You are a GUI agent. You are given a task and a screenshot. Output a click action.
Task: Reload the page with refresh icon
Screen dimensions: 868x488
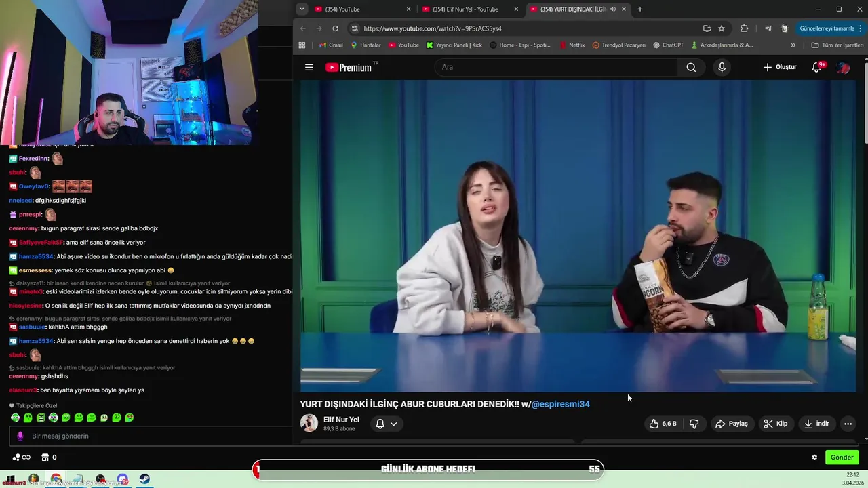point(335,28)
